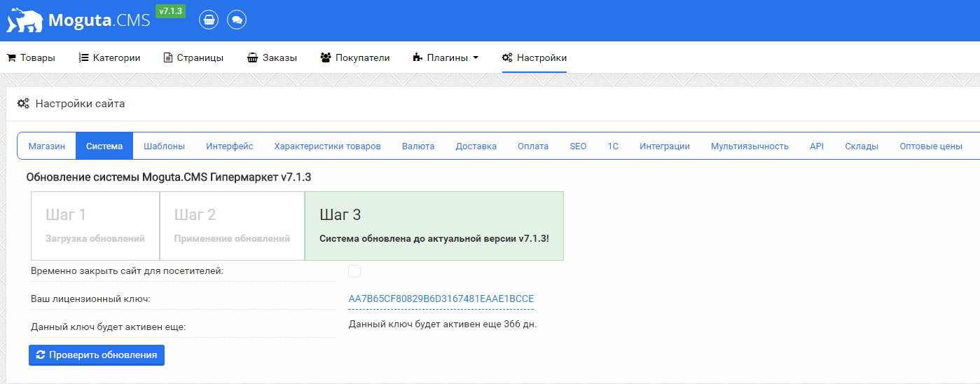Open the Оплата tab
This screenshot has height=384, width=980.
(533, 146)
